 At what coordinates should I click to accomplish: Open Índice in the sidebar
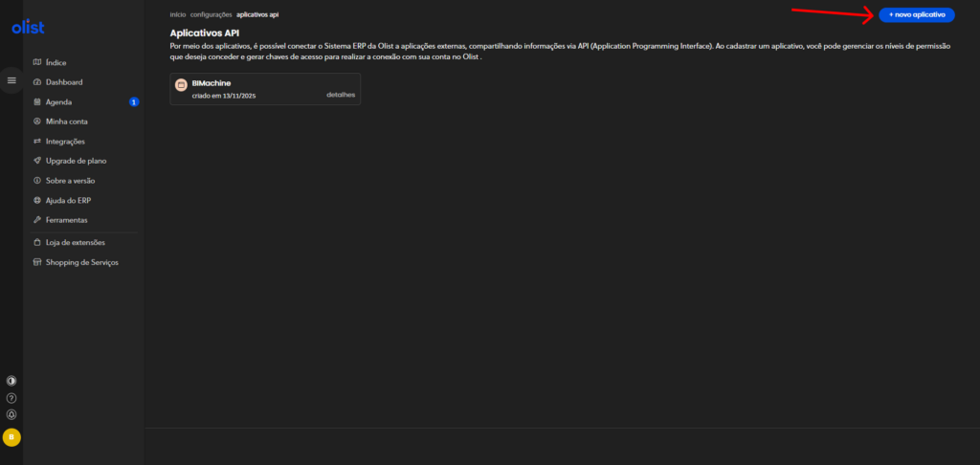[x=56, y=63]
